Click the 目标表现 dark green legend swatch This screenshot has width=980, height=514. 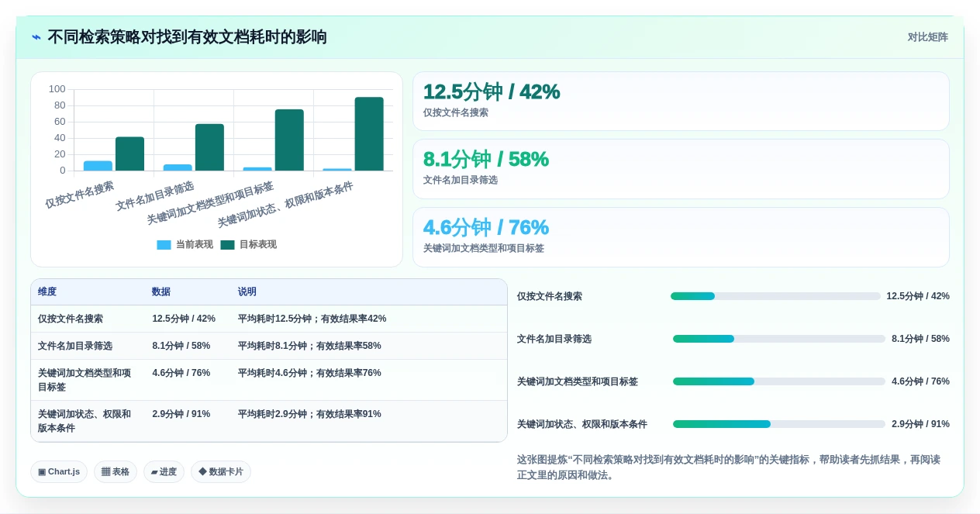[227, 245]
